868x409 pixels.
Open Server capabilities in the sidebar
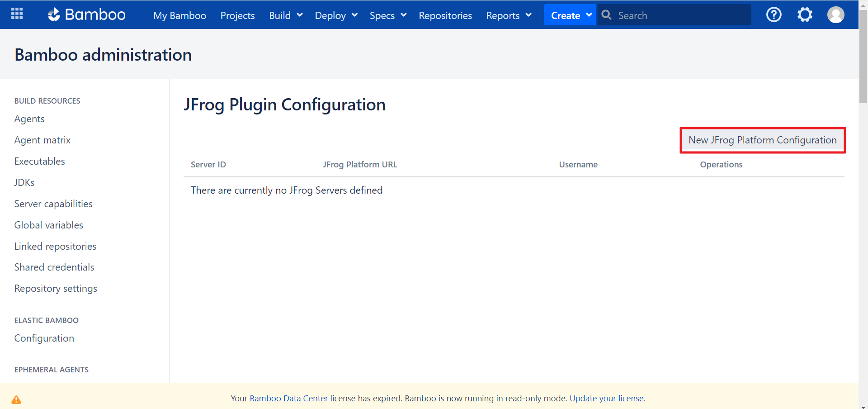53,204
